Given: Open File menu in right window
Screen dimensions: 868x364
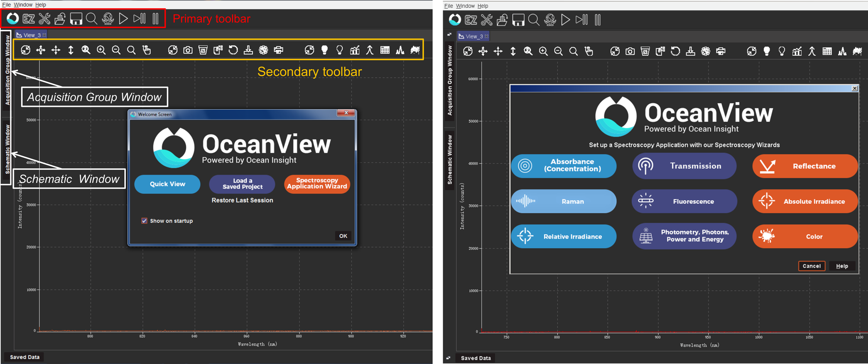Looking at the screenshot, I should [x=449, y=6].
